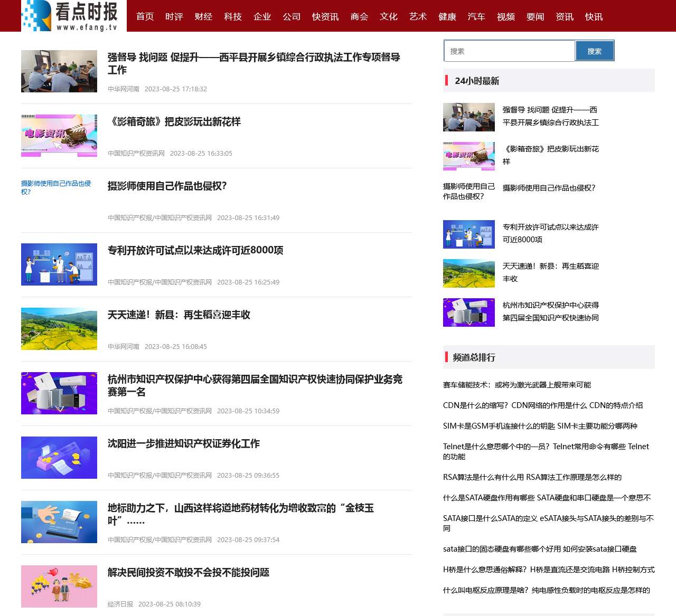The width and height of the screenshot is (676, 616).
Task: Open 健康 in the nav bar
Action: (x=447, y=17)
